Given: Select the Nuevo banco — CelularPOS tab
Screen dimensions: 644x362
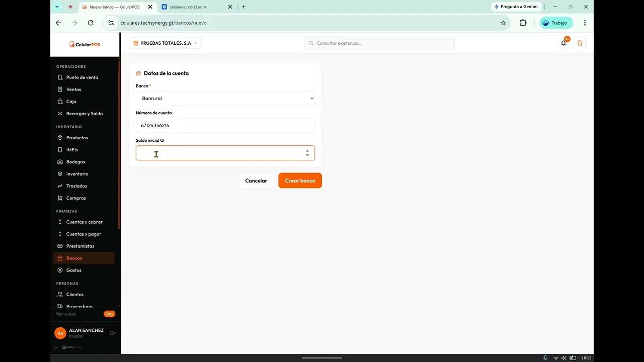Looking at the screenshot, I should (x=117, y=7).
